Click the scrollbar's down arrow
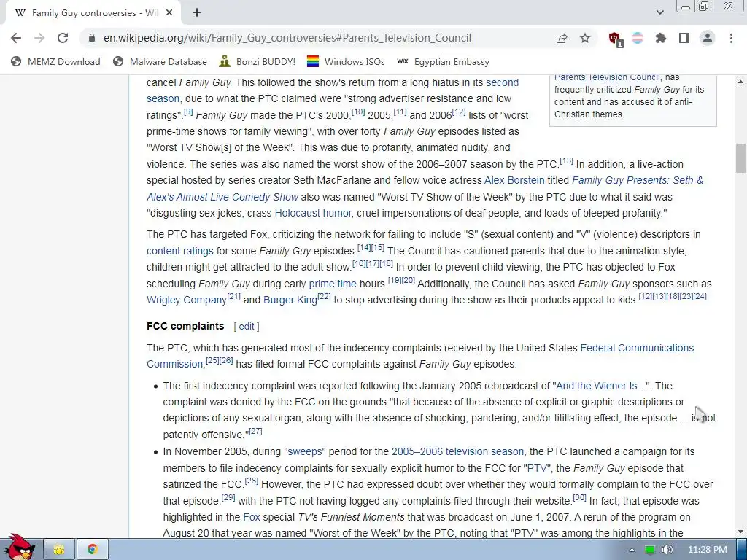 (x=740, y=532)
